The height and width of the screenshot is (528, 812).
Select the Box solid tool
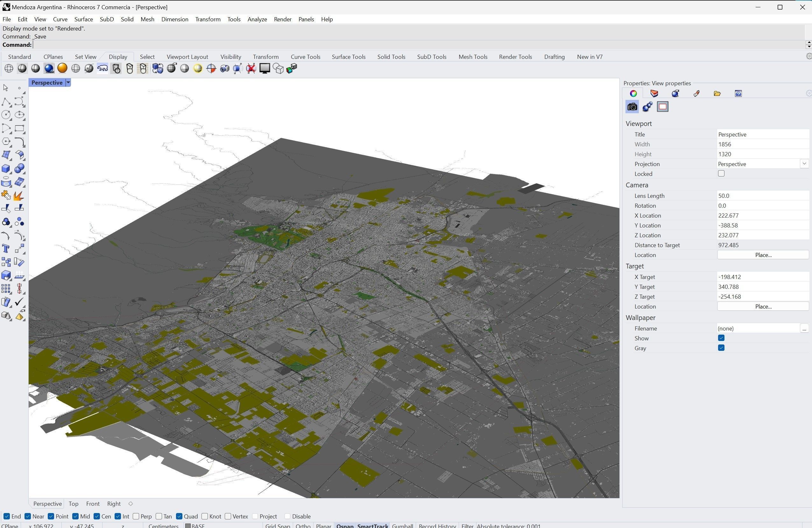coord(6,168)
